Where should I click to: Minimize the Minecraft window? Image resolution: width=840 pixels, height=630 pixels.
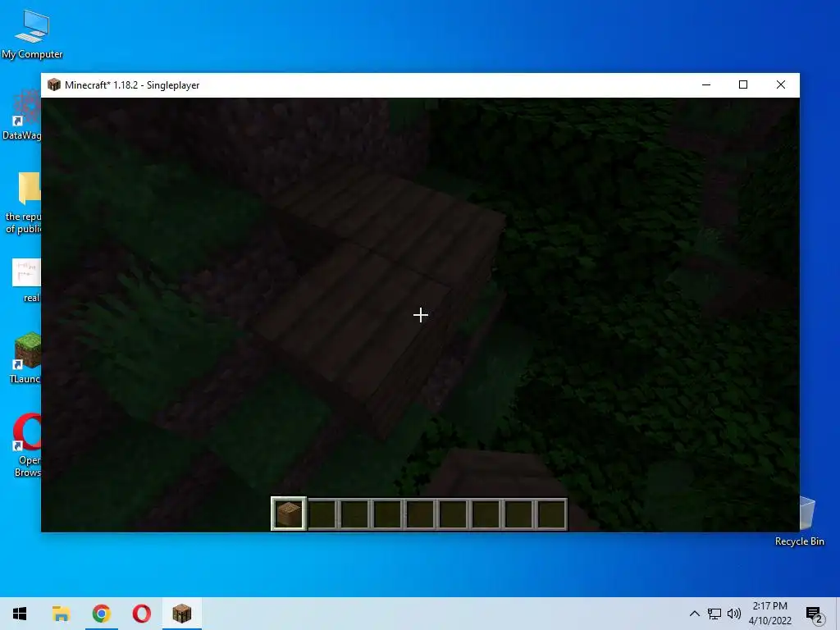(706, 84)
